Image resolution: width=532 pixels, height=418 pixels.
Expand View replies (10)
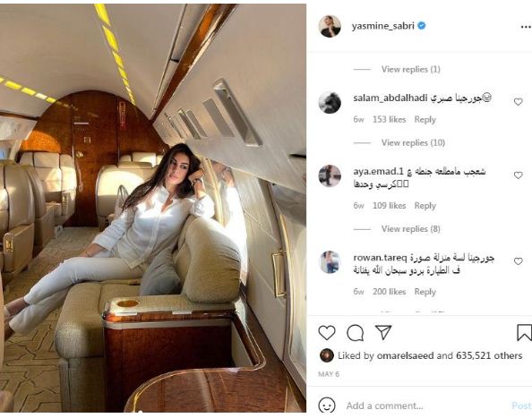pos(413,142)
